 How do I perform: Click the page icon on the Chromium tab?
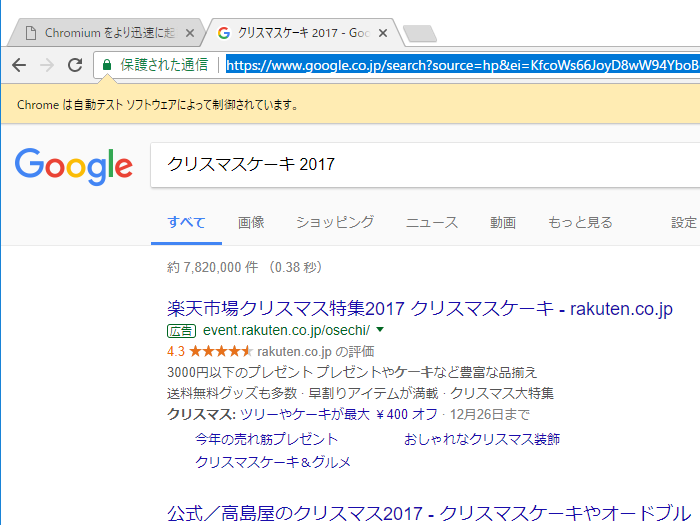tap(31, 33)
